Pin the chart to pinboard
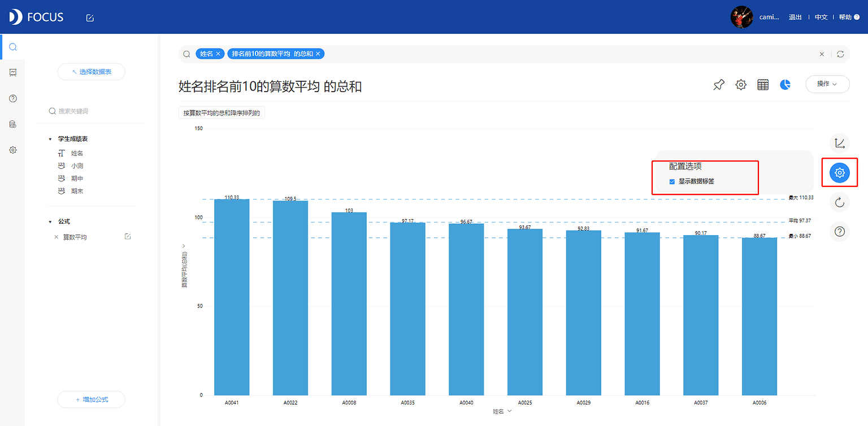The height and width of the screenshot is (426, 868). pos(718,85)
